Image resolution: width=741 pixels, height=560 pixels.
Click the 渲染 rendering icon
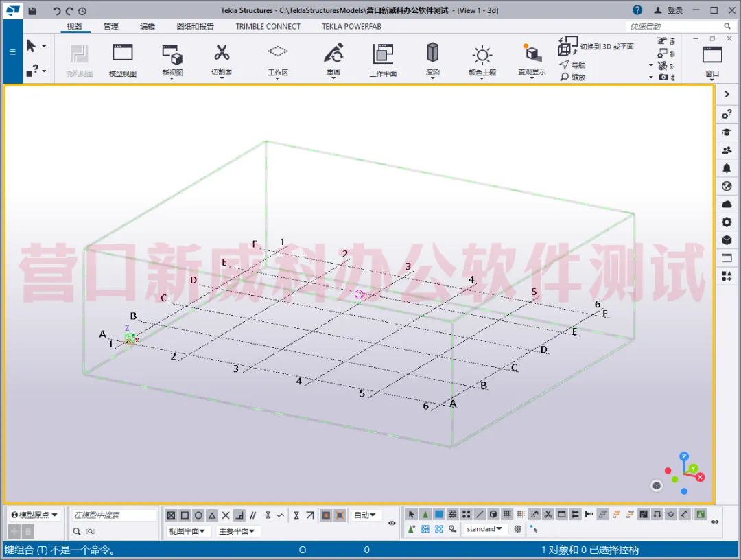pyautogui.click(x=432, y=52)
